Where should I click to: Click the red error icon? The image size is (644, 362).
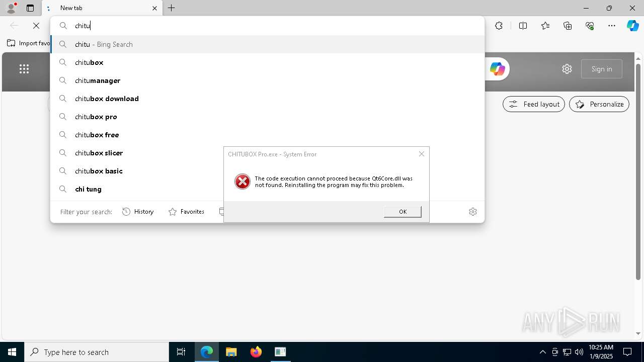(x=243, y=182)
